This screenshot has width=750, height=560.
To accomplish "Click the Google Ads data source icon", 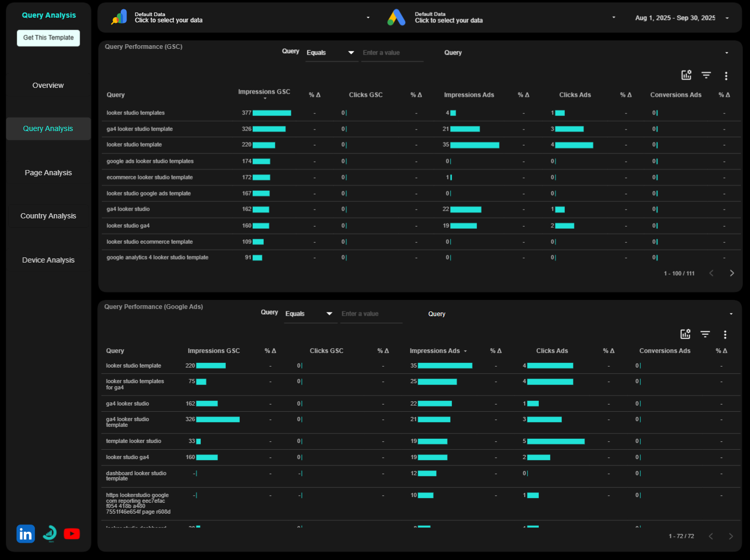I will (x=397, y=17).
